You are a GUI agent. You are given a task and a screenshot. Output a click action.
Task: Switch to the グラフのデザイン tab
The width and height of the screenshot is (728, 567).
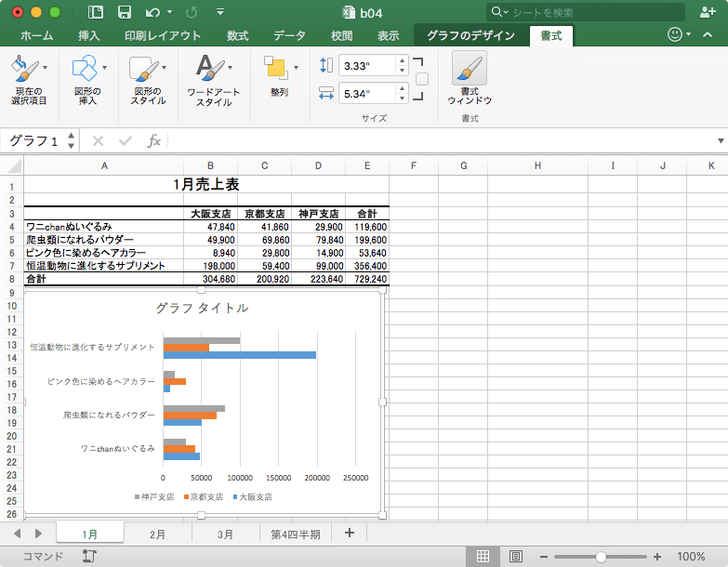pos(470,35)
